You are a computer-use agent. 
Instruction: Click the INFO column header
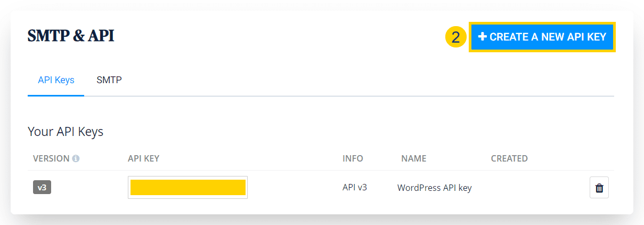coord(353,159)
